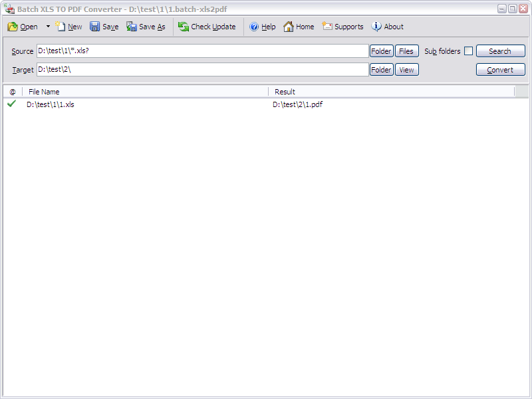Sort by the File Name column
Screen dimensions: 532x399
[44, 92]
